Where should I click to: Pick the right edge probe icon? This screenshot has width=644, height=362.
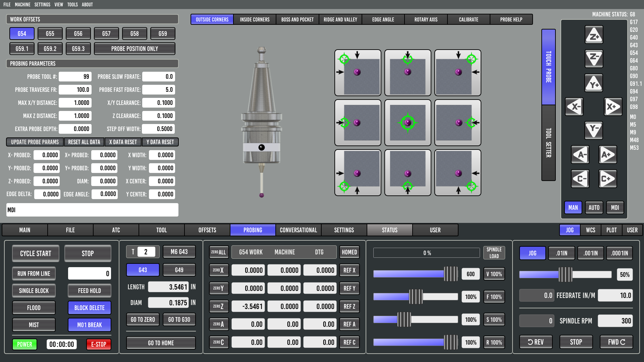tap(458, 123)
